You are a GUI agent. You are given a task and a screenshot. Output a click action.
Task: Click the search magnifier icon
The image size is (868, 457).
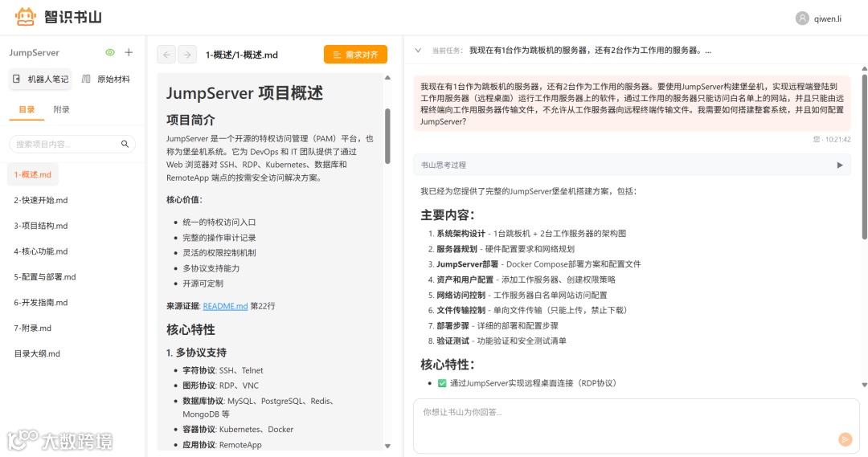click(x=125, y=144)
